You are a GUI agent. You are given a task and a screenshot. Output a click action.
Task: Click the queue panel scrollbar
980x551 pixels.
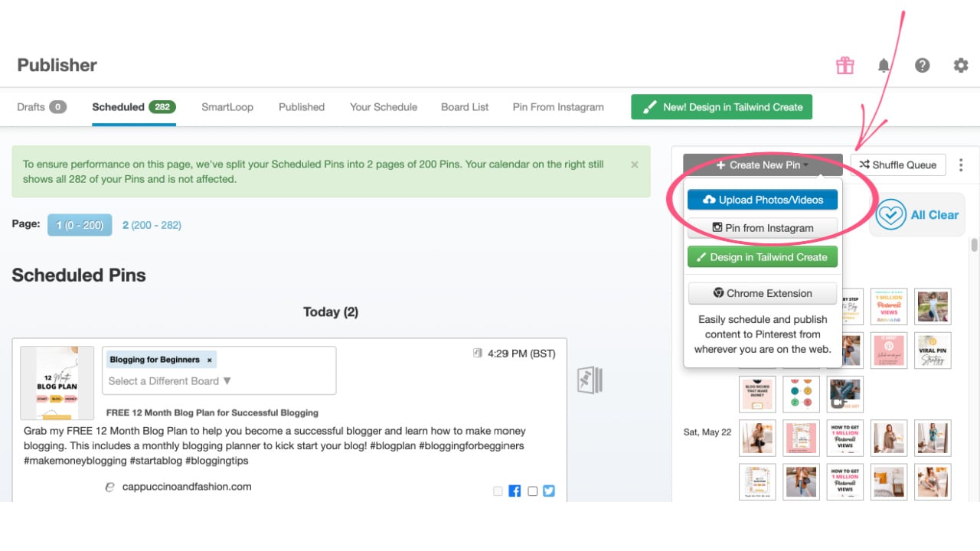click(974, 244)
